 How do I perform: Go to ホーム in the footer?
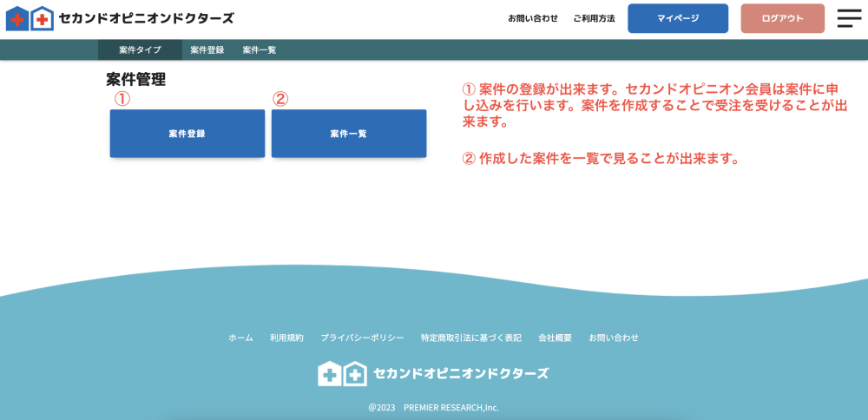pyautogui.click(x=240, y=338)
